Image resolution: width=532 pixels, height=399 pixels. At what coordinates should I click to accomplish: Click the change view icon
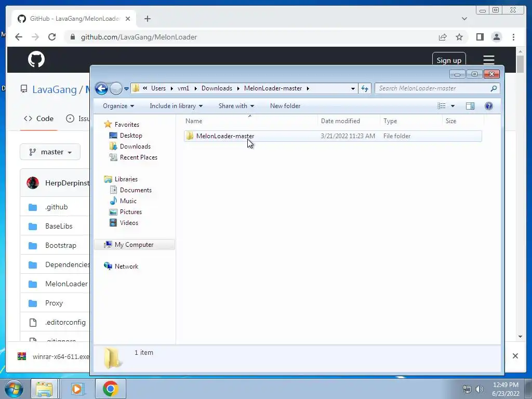coord(442,106)
